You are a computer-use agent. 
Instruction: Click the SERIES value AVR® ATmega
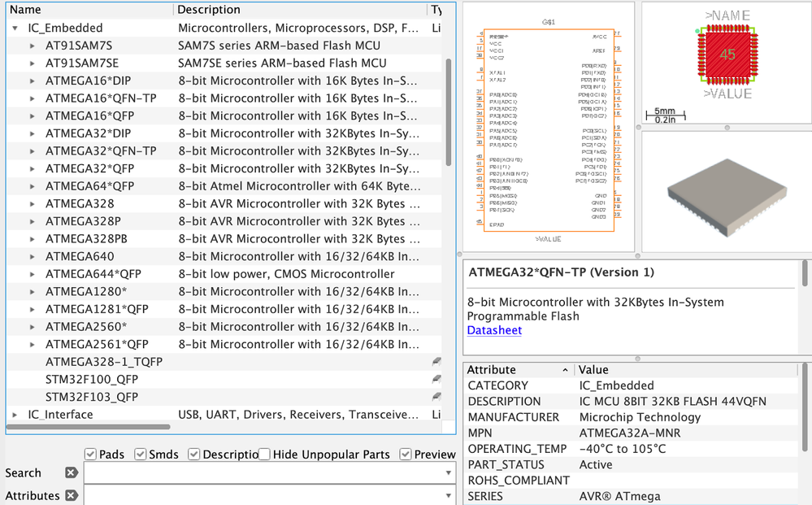(620, 496)
